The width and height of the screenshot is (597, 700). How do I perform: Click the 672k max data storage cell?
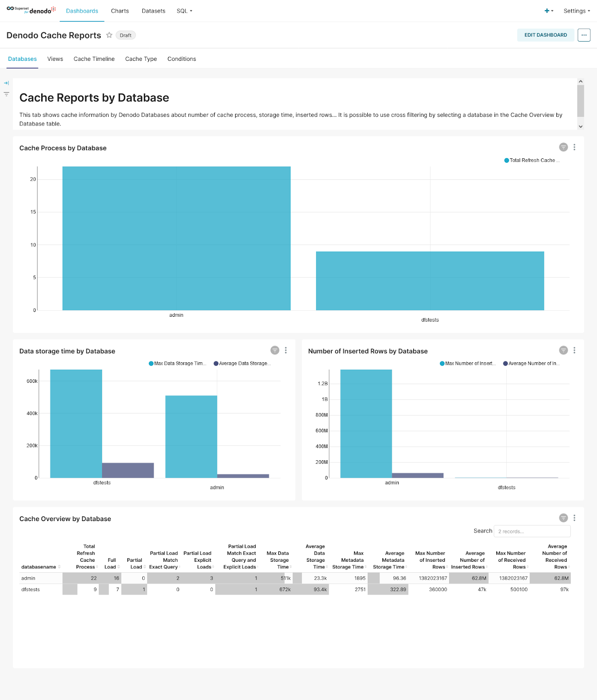(276, 590)
